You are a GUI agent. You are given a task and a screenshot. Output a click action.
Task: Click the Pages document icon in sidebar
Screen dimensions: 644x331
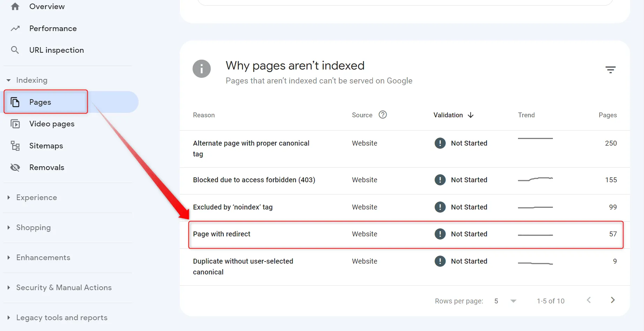pos(15,102)
